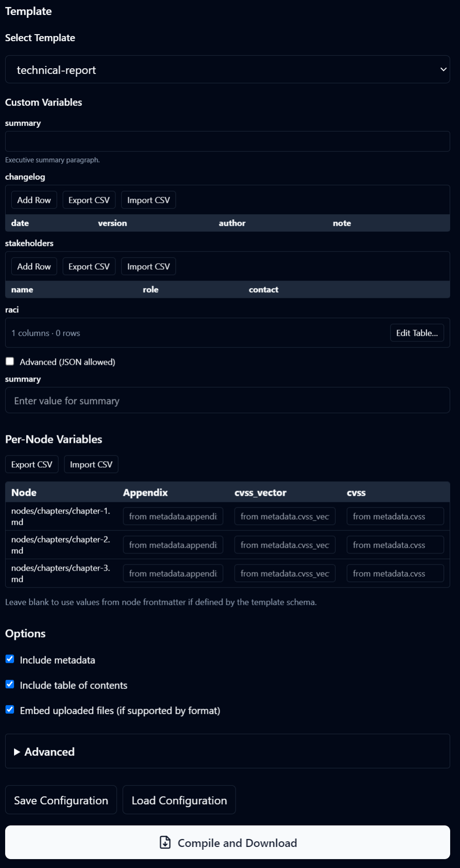Click the dropdown chevron for technical-report
Image resolution: width=460 pixels, height=868 pixels.
tap(443, 70)
